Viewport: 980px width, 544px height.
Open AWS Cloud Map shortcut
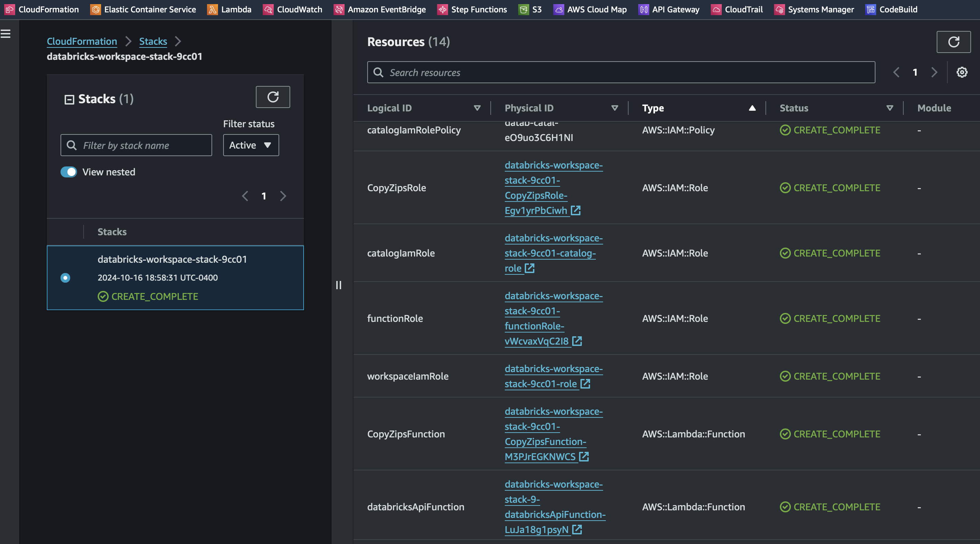pyautogui.click(x=590, y=10)
